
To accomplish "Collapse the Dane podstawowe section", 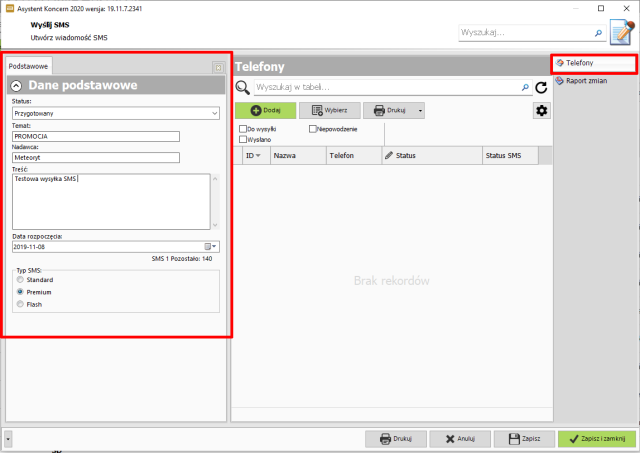I will click(16, 86).
